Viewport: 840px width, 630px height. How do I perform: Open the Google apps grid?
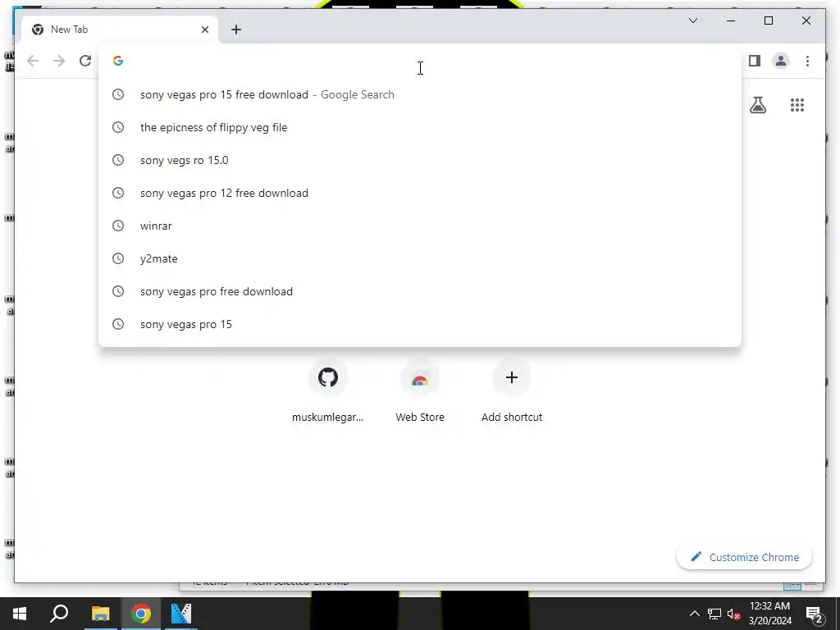pyautogui.click(x=797, y=105)
